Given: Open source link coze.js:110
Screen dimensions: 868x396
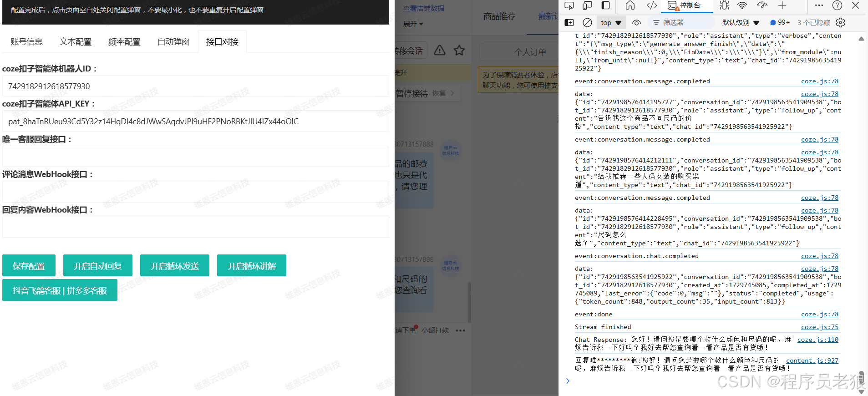Looking at the screenshot, I should click(x=818, y=340).
